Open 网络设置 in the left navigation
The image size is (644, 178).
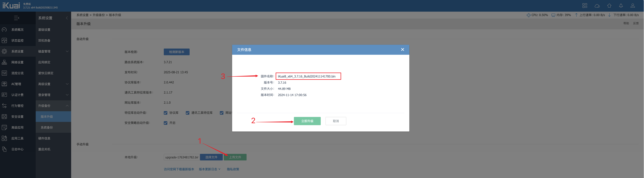pos(17,62)
